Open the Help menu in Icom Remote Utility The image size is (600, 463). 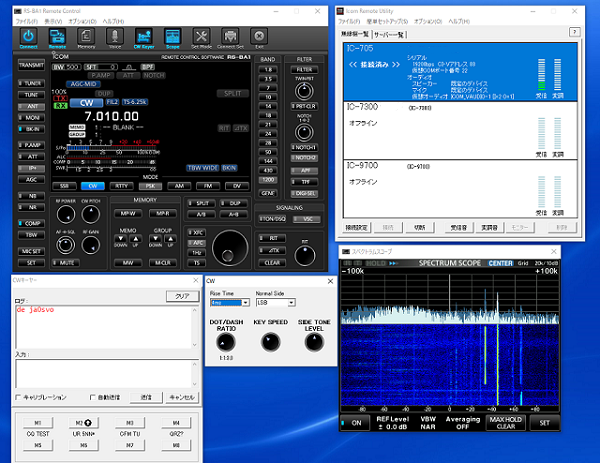pyautogui.click(x=459, y=21)
